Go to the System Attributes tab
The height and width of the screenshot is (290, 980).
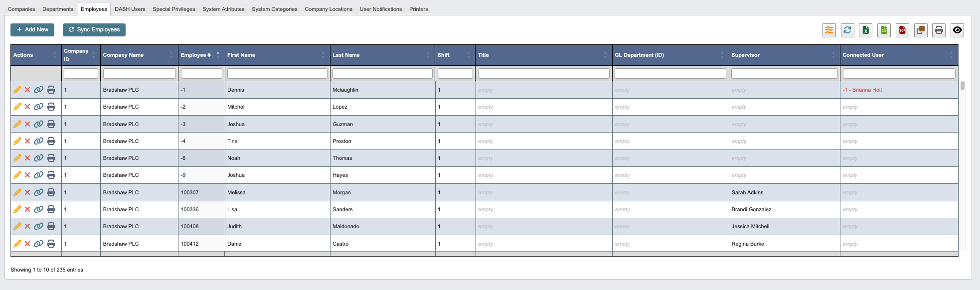click(223, 9)
